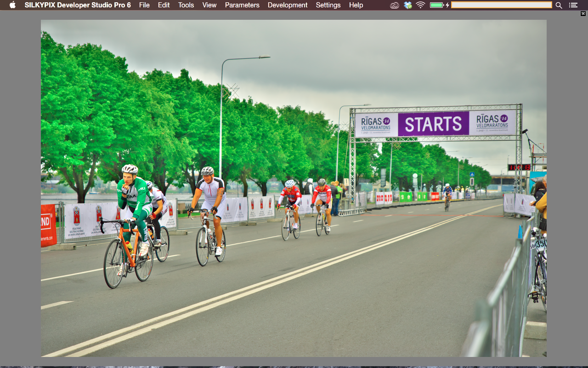Open the View menu
This screenshot has height=368, width=588.
(x=209, y=5)
